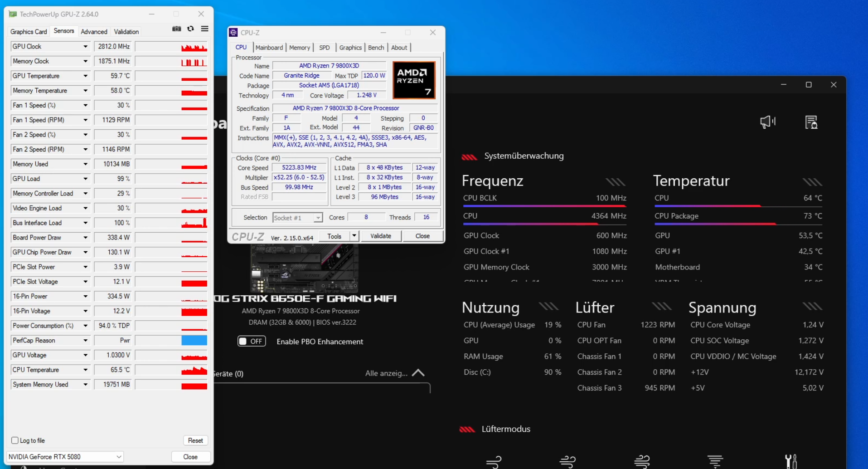The height and width of the screenshot is (469, 868).
Task: Collapse devices list with the up chevron
Action: pos(418,373)
